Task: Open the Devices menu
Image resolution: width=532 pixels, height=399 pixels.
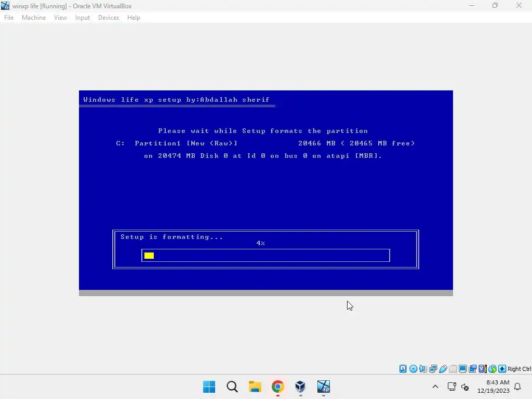Action: (109, 18)
